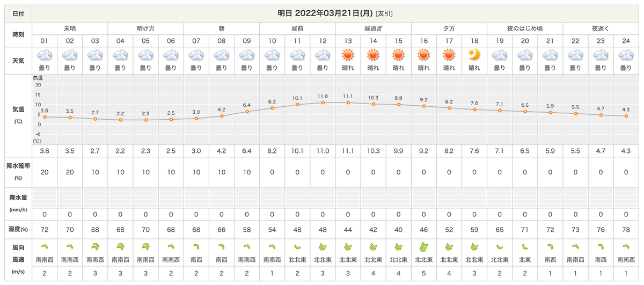Click the graph point labeled 11.1 on temperature chart
Viewport: 644px width, 285px height.
coord(348,102)
